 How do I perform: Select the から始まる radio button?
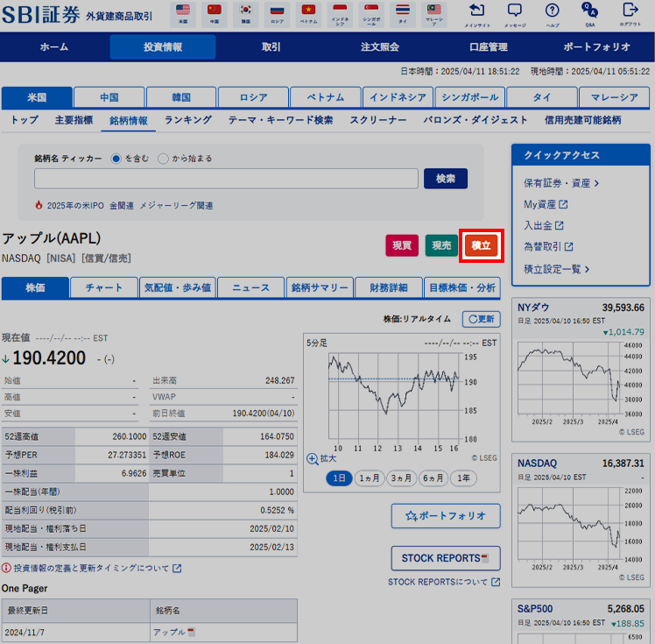(x=163, y=159)
